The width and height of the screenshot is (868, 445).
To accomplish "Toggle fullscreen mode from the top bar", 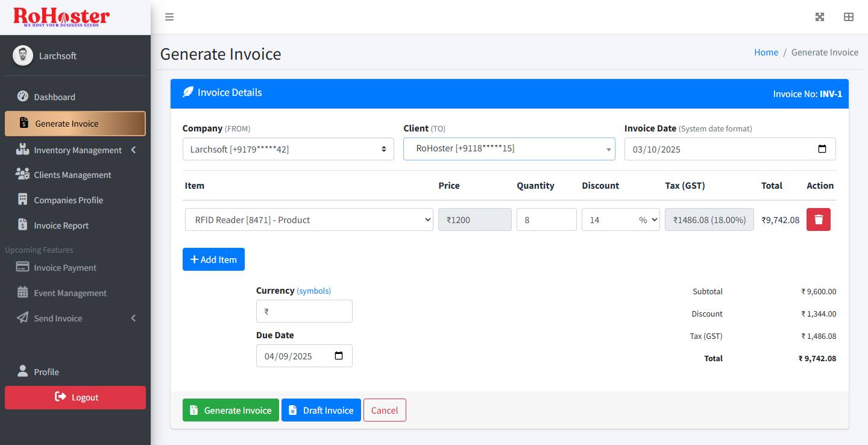I will tap(820, 17).
